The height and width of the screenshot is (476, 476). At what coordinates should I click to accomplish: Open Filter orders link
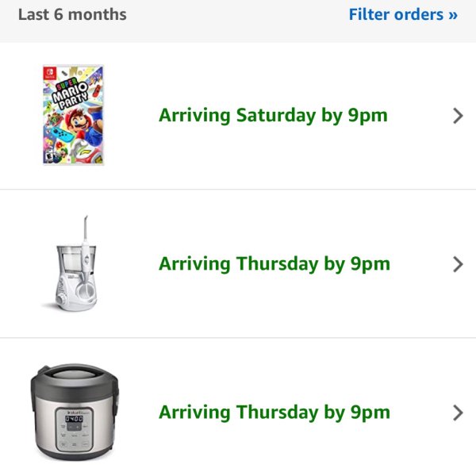click(403, 14)
